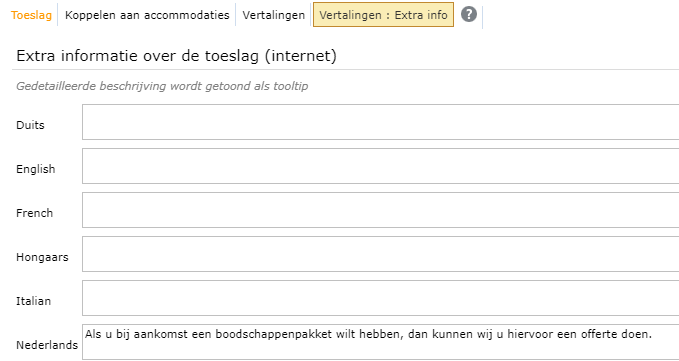Switch to the Toeslag tab
The width and height of the screenshot is (679, 361).
click(x=31, y=15)
